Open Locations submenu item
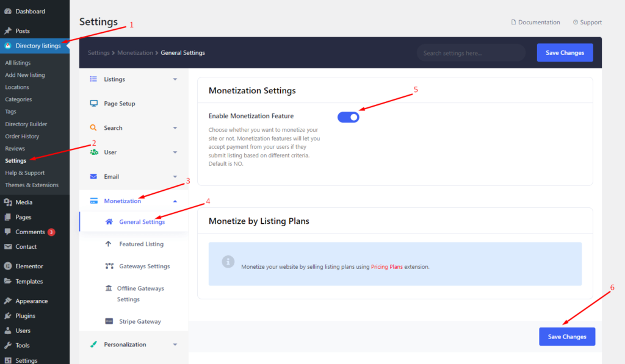 16,87
